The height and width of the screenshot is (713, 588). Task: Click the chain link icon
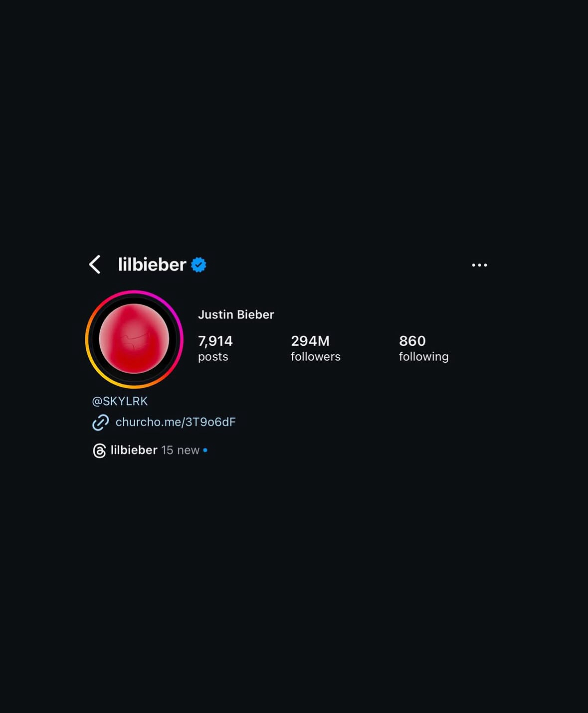point(101,422)
